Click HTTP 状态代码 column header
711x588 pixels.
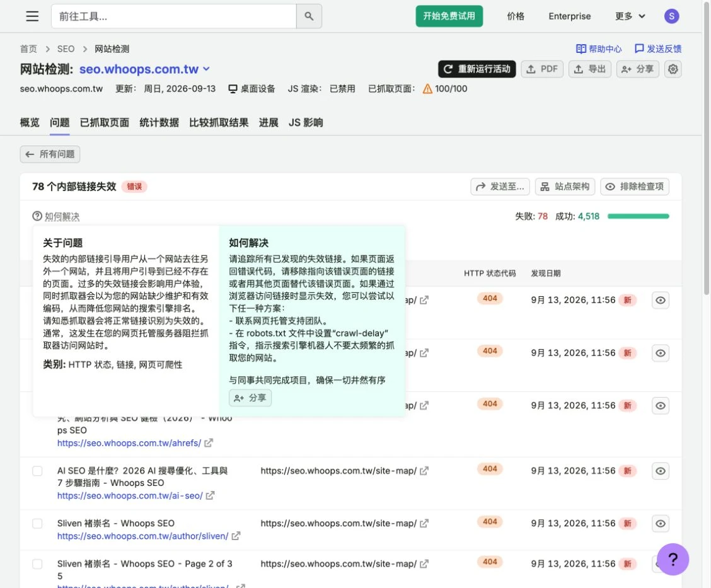[x=490, y=273]
